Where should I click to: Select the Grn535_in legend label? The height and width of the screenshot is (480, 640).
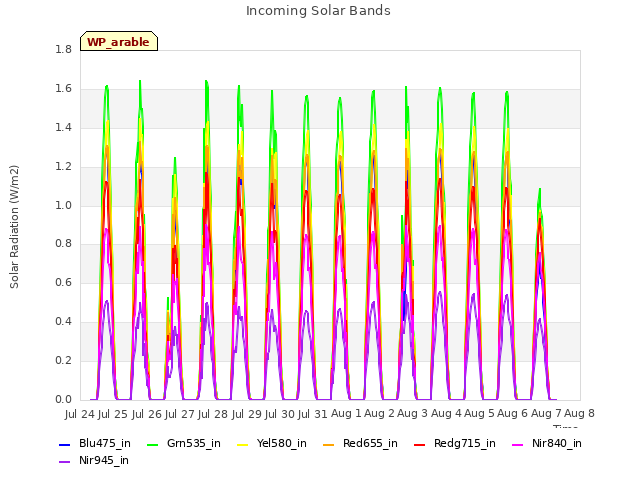(x=194, y=443)
